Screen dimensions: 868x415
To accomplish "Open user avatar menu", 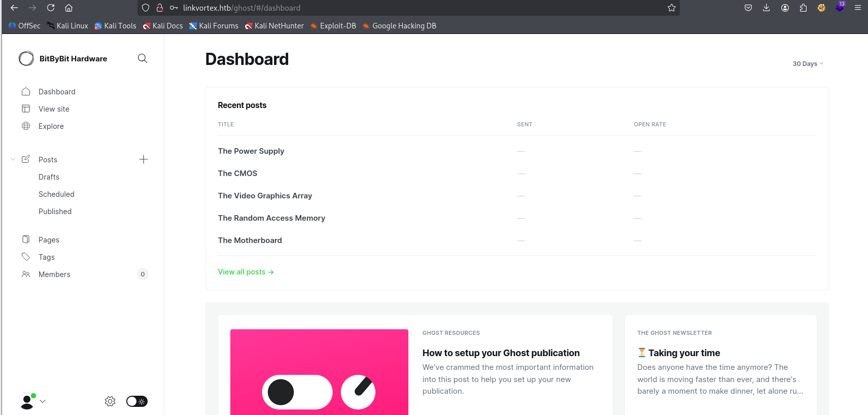I will (x=32, y=401).
